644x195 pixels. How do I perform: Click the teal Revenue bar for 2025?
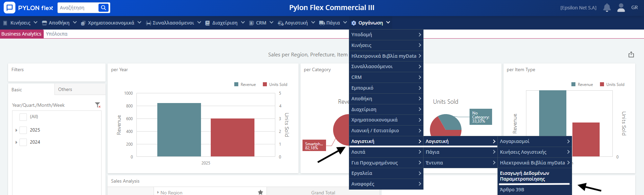[179, 130]
